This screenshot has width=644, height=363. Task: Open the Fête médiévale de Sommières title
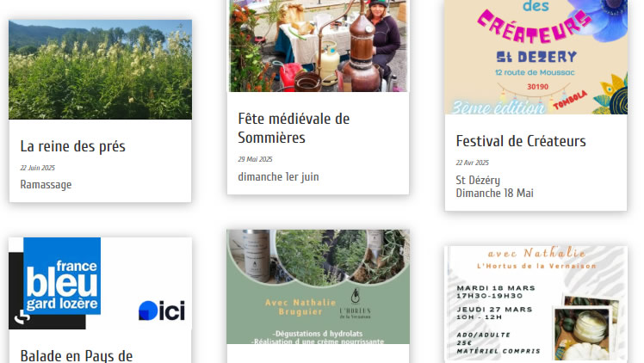(294, 128)
